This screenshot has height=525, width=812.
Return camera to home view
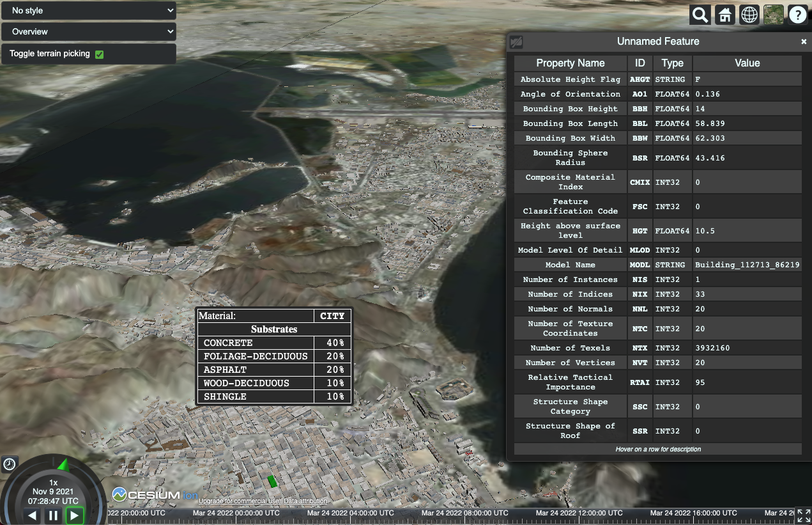click(724, 14)
